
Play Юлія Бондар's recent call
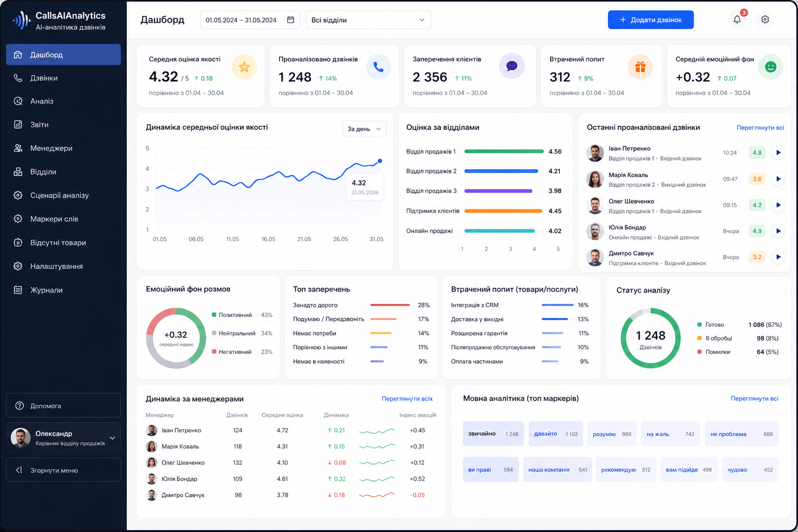point(778,231)
